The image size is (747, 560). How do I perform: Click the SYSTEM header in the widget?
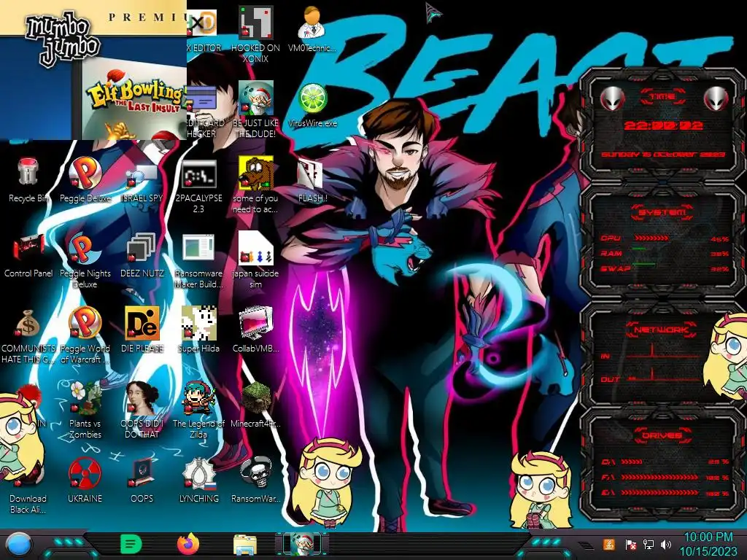pyautogui.click(x=662, y=212)
